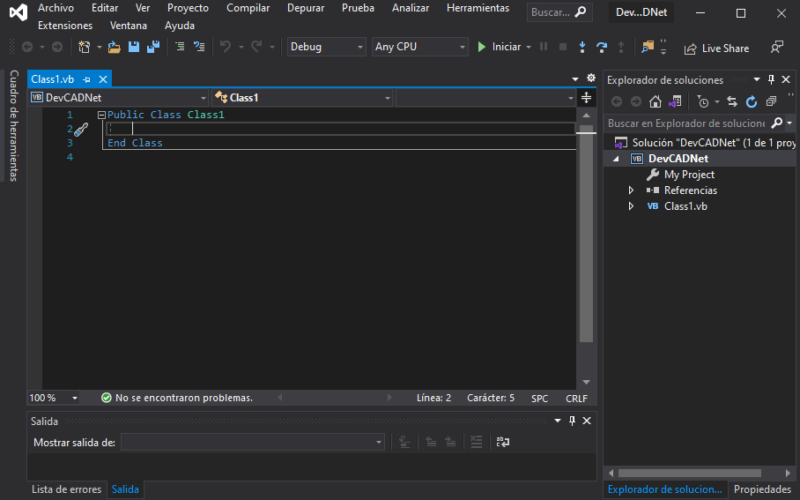
Task: Click the Iniciar start button
Action: point(499,47)
